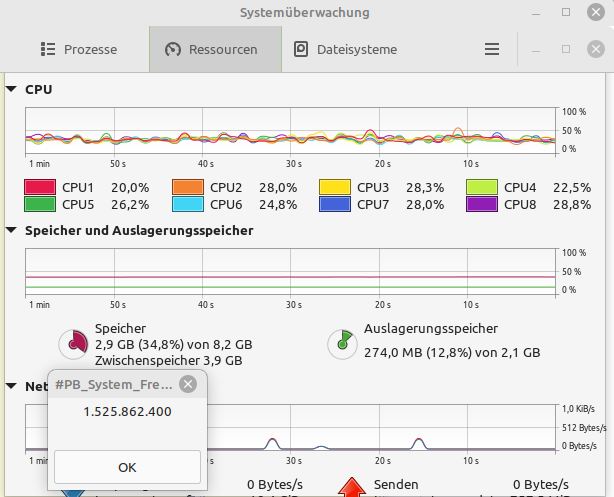Image resolution: width=614 pixels, height=497 pixels.
Task: Change the CPU1 red color swatch
Action: coord(39,187)
